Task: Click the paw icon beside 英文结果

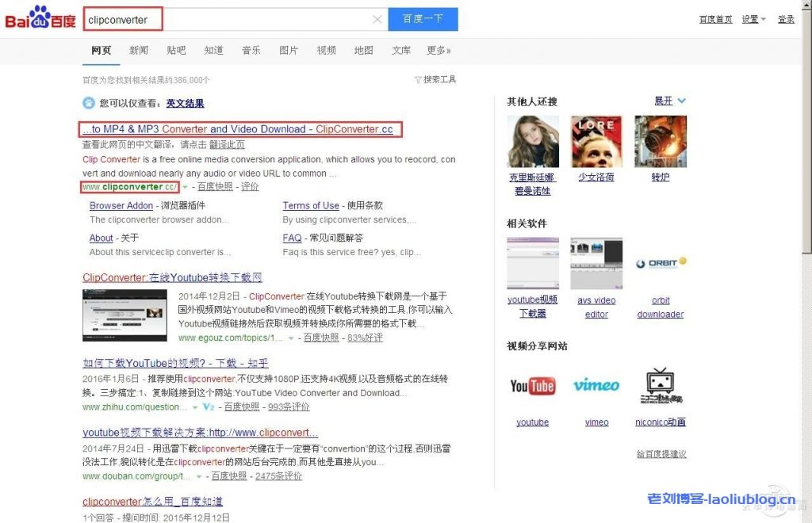Action: (x=90, y=103)
